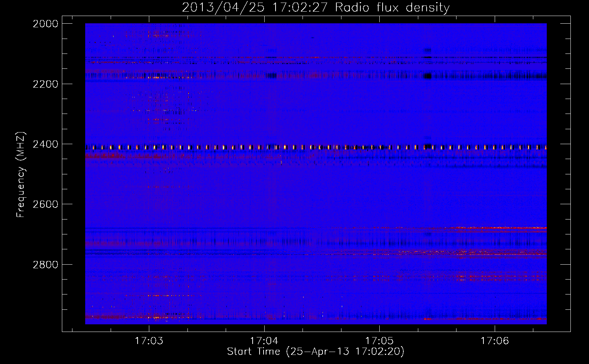Click the 17:03 time tick label
Viewport: 589px width, 364px height.
pos(149,341)
